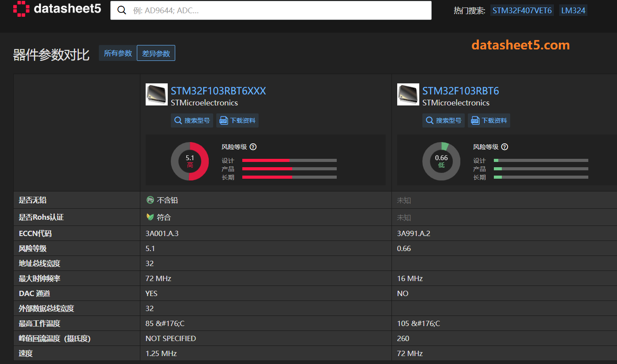Open hot search LM324
The width and height of the screenshot is (617, 364).
[573, 10]
